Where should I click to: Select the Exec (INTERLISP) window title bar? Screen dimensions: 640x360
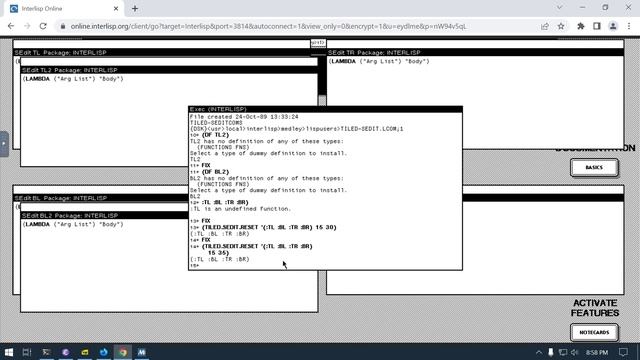[325, 109]
